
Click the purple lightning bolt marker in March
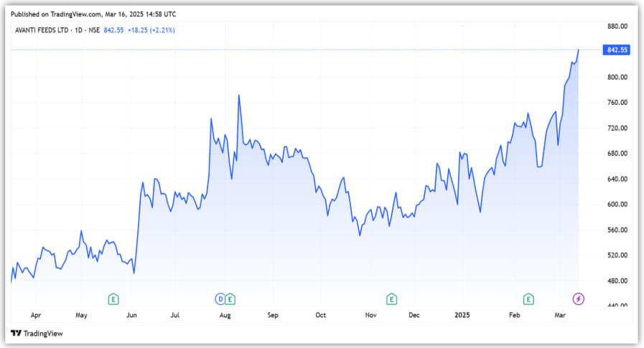click(578, 298)
